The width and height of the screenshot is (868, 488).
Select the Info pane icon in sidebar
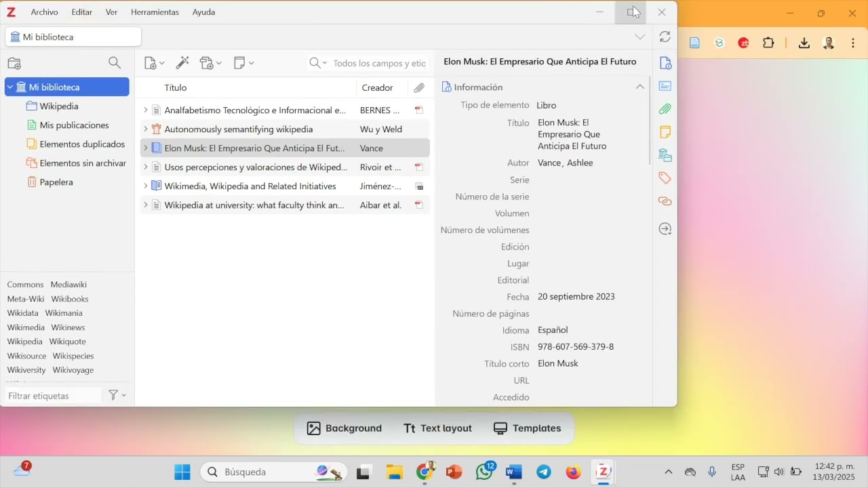coord(665,63)
